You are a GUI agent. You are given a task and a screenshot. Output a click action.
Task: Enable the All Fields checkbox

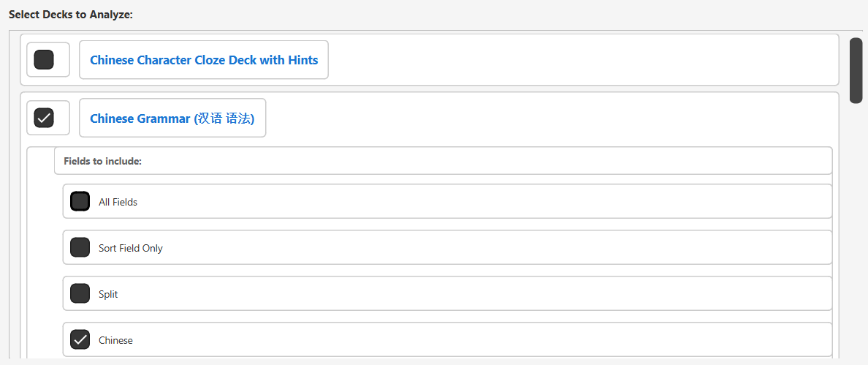coord(80,201)
